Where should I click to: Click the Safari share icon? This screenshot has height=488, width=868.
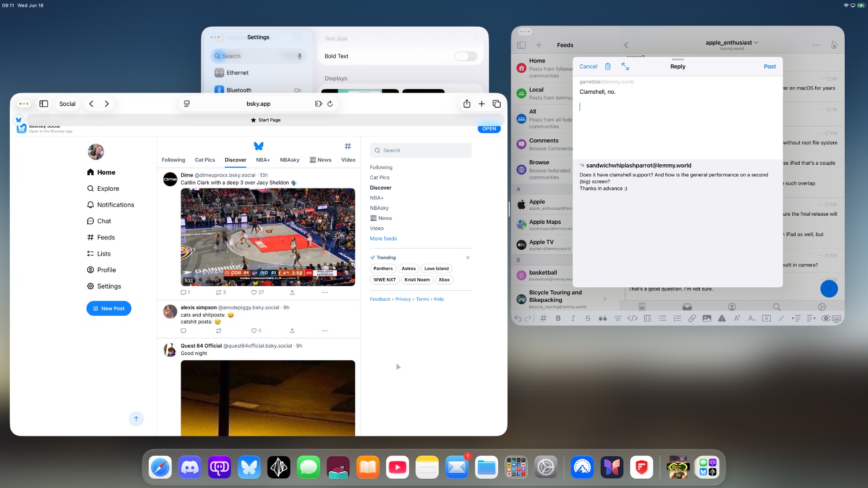[466, 103]
